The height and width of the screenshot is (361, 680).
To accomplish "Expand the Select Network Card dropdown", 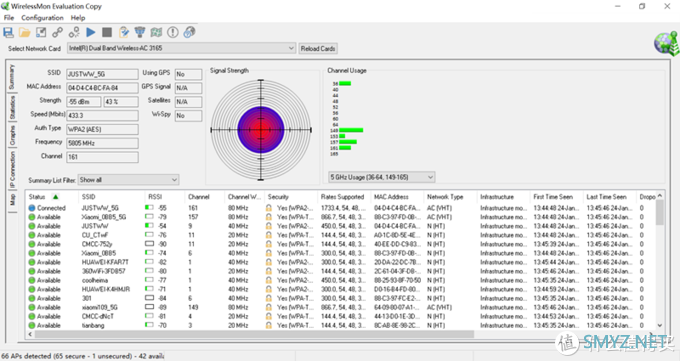I will click(x=182, y=48).
